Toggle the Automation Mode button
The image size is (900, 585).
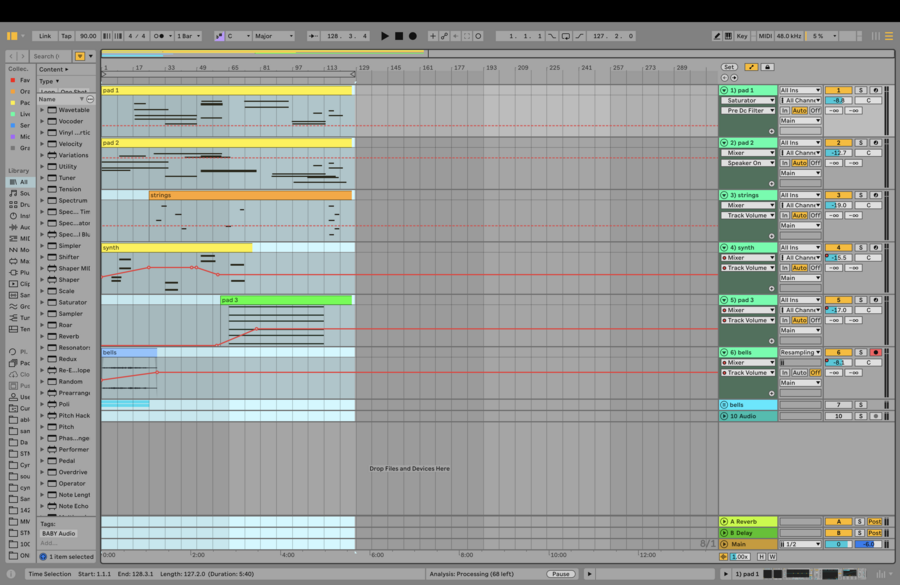[751, 67]
